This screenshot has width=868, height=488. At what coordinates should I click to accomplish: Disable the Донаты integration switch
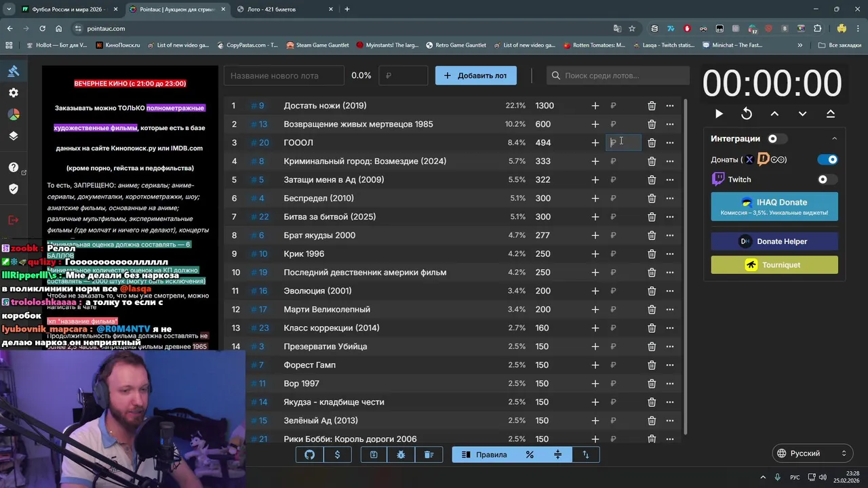(x=828, y=159)
